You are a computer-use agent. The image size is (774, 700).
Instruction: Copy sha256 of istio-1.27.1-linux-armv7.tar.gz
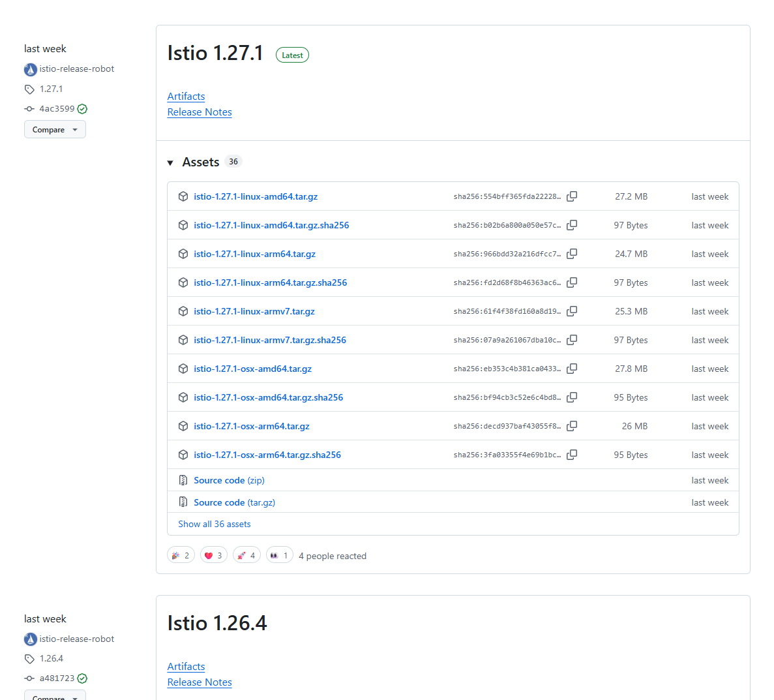572,311
